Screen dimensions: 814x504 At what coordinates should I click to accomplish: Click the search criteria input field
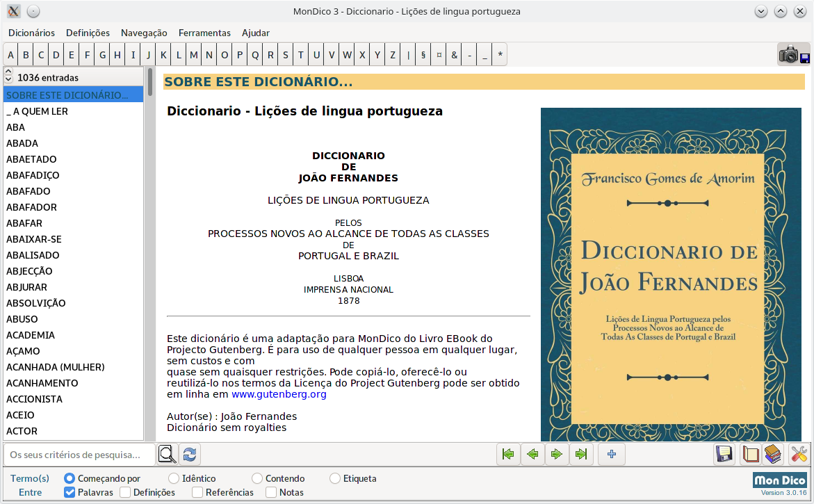[79, 455]
